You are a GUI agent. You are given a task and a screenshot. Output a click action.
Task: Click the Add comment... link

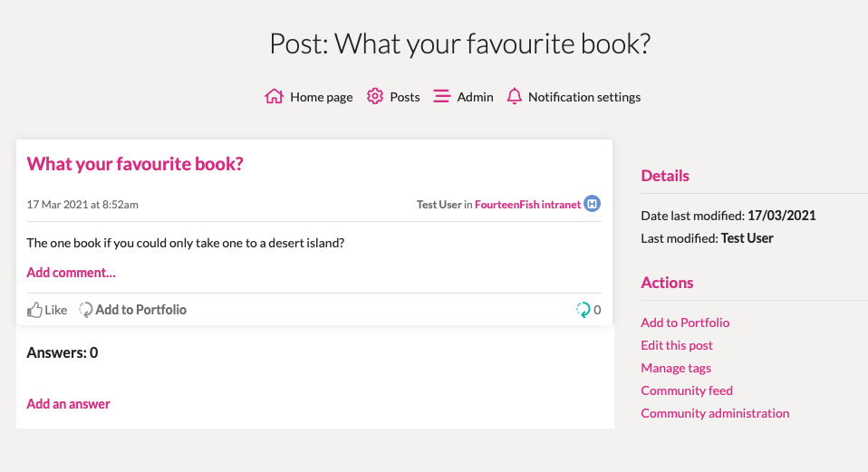tap(71, 273)
